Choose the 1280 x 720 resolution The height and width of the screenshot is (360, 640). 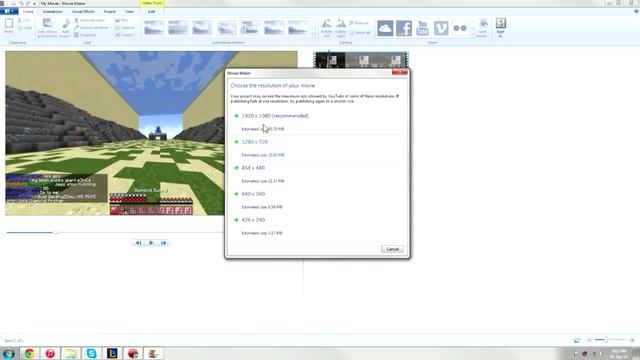pos(317,148)
